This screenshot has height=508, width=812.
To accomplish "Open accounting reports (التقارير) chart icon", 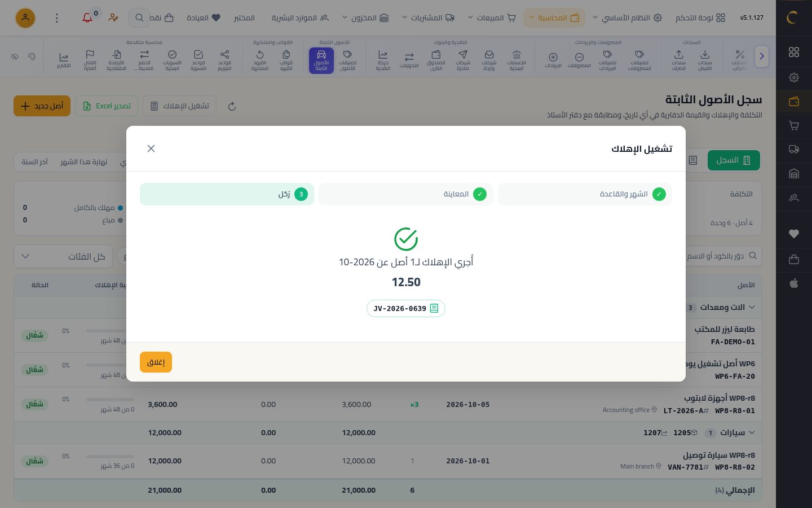I will (64, 60).
